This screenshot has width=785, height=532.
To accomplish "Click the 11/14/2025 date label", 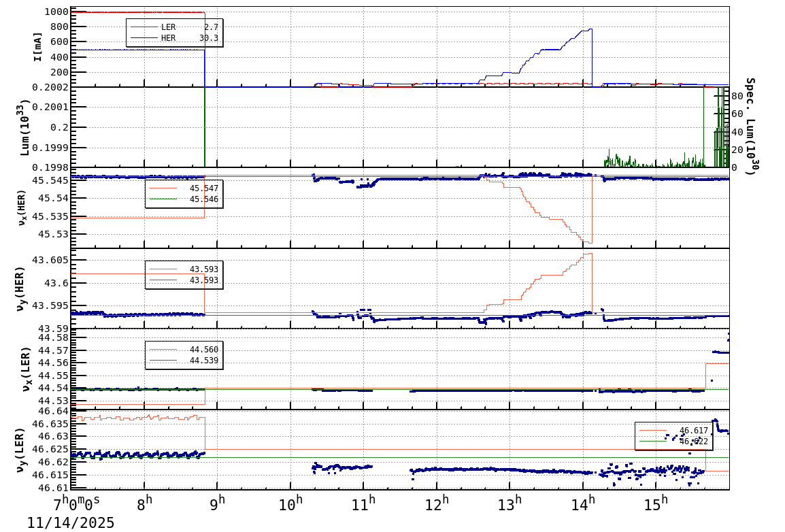I will click(x=71, y=523).
